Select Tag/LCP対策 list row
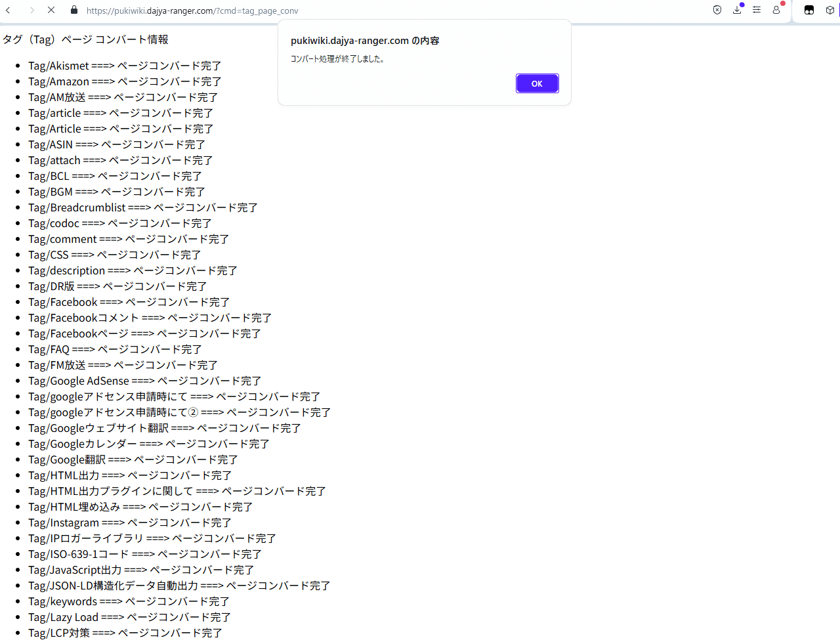 tap(125, 633)
